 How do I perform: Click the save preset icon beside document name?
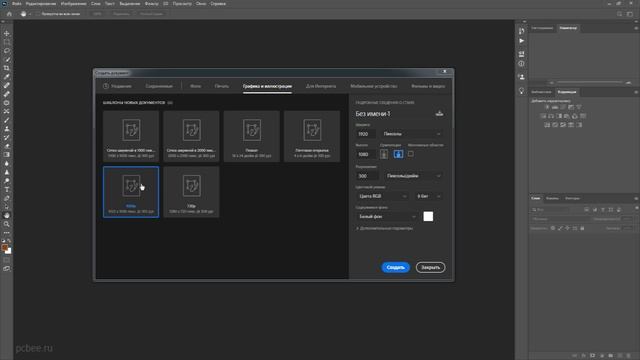[x=439, y=113]
